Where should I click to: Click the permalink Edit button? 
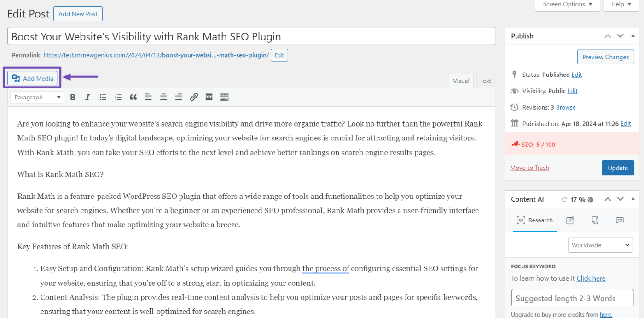click(279, 55)
